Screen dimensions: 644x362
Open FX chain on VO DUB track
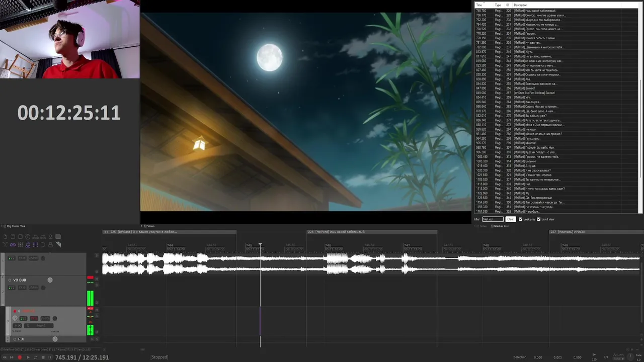[x=22, y=288]
